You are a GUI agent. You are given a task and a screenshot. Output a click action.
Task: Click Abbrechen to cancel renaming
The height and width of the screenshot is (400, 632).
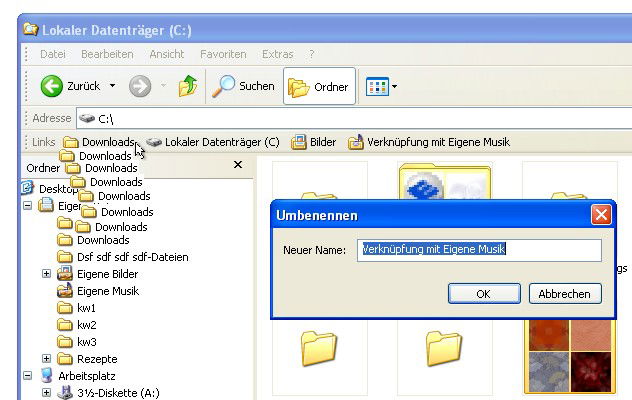pyautogui.click(x=565, y=294)
